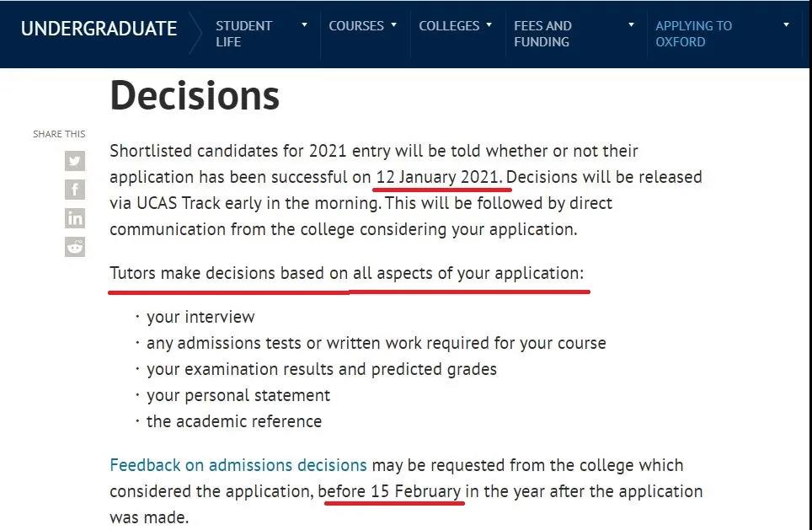The width and height of the screenshot is (812, 530).
Task: Follow the Feedback on admissions decisions link
Action: pos(238,465)
